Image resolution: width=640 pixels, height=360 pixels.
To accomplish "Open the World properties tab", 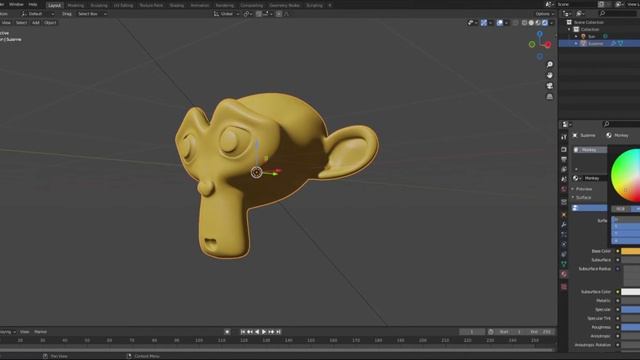I will pyautogui.click(x=564, y=189).
